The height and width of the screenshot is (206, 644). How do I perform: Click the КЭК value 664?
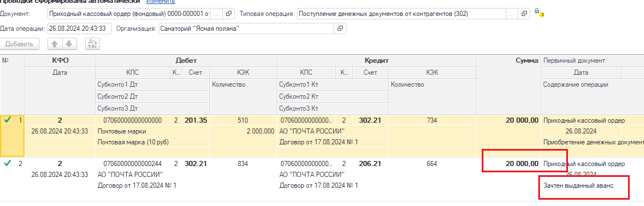point(431,163)
